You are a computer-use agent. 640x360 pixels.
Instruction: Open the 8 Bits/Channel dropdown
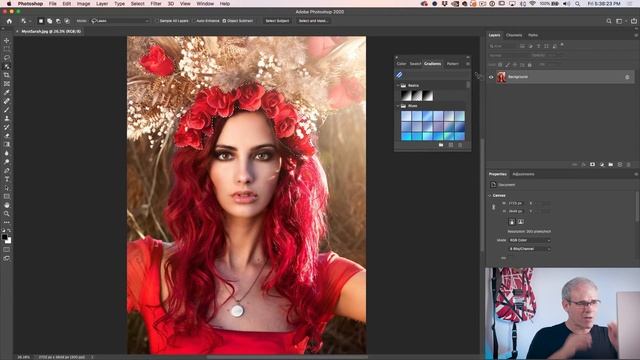point(529,249)
